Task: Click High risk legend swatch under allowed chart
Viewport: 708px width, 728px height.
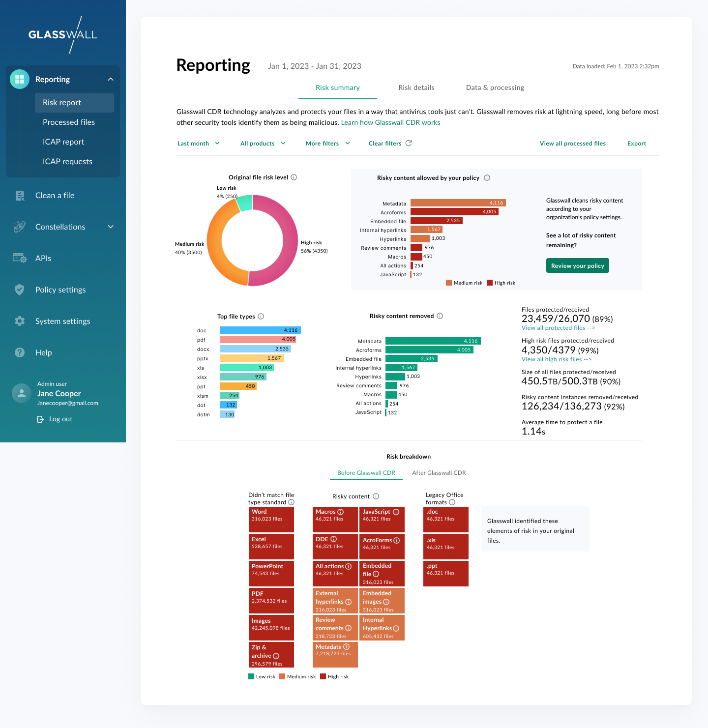Action: click(490, 283)
